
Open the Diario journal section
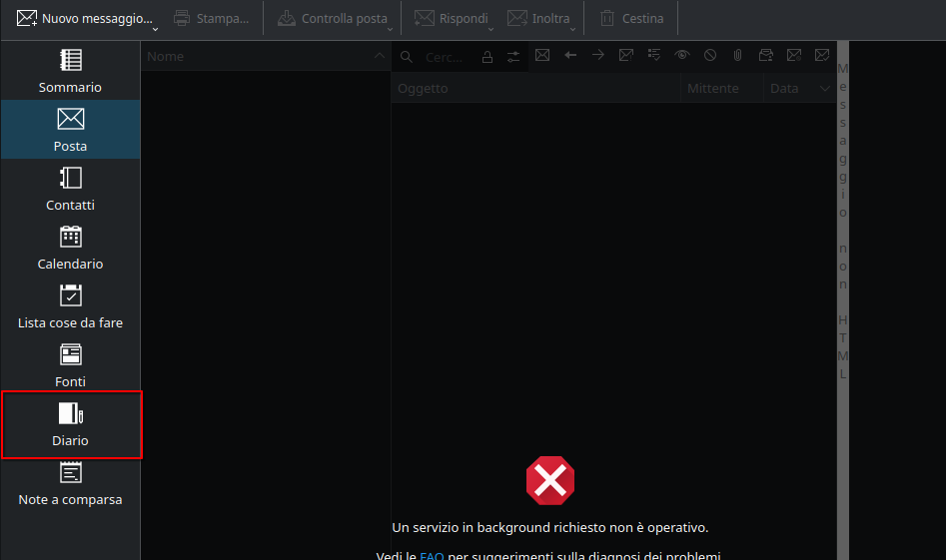[x=70, y=424]
